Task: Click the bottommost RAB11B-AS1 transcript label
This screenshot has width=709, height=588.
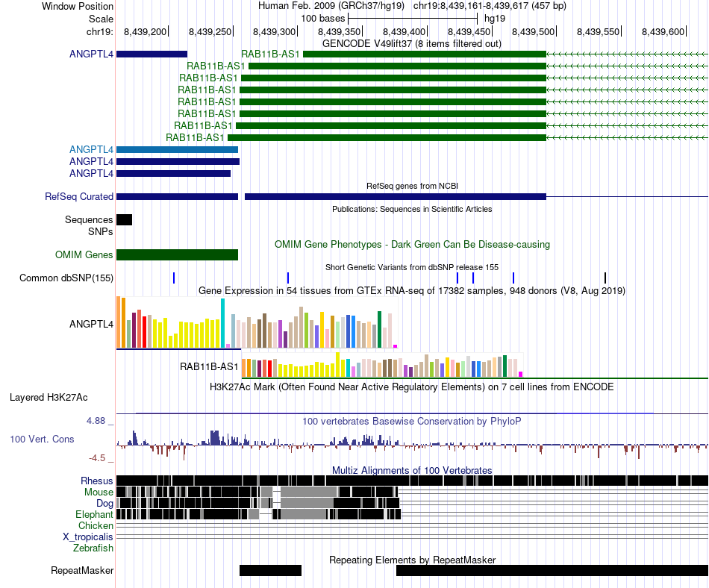Action: [x=195, y=137]
